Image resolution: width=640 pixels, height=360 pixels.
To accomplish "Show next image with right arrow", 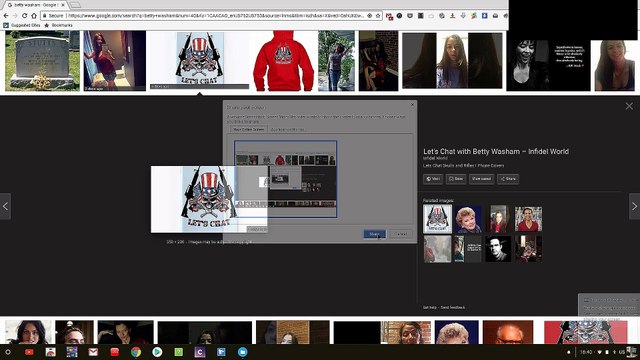I will (x=634, y=206).
